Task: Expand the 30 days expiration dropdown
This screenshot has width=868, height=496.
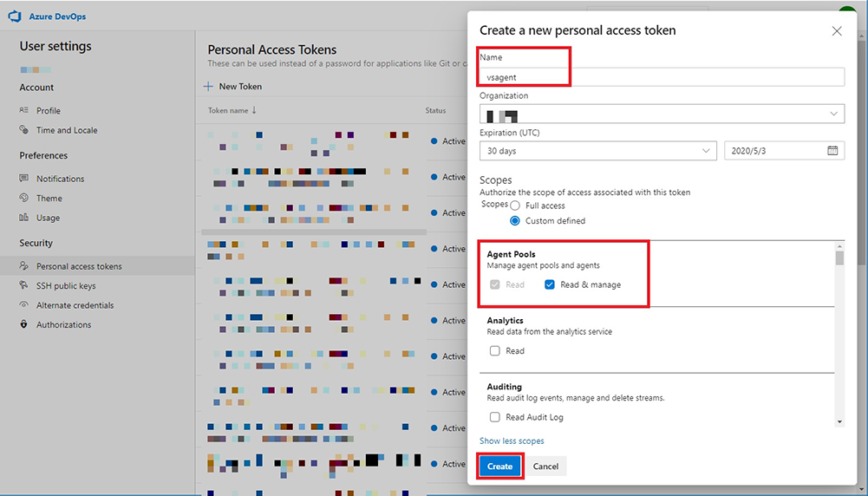Action: 597,151
